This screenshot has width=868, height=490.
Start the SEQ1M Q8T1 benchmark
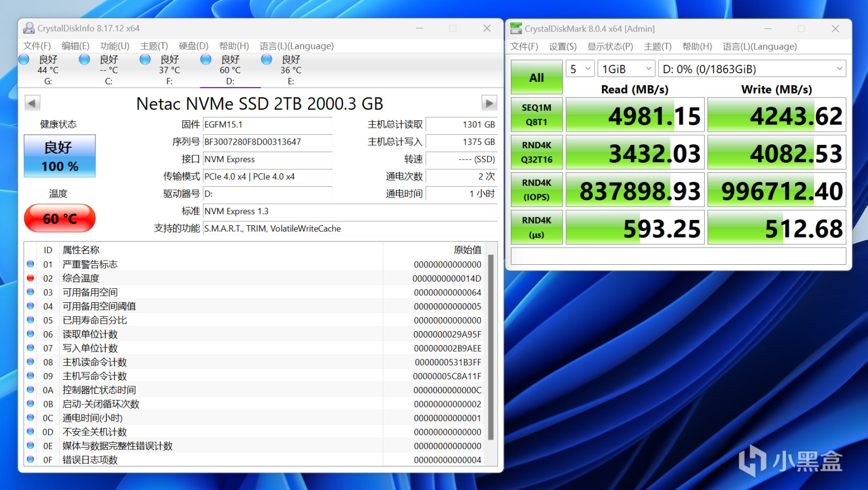tap(537, 114)
